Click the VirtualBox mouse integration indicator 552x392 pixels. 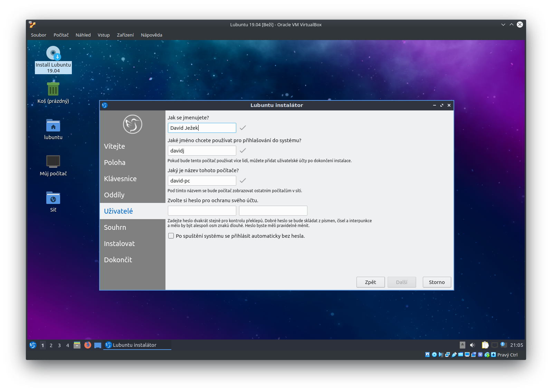click(487, 355)
